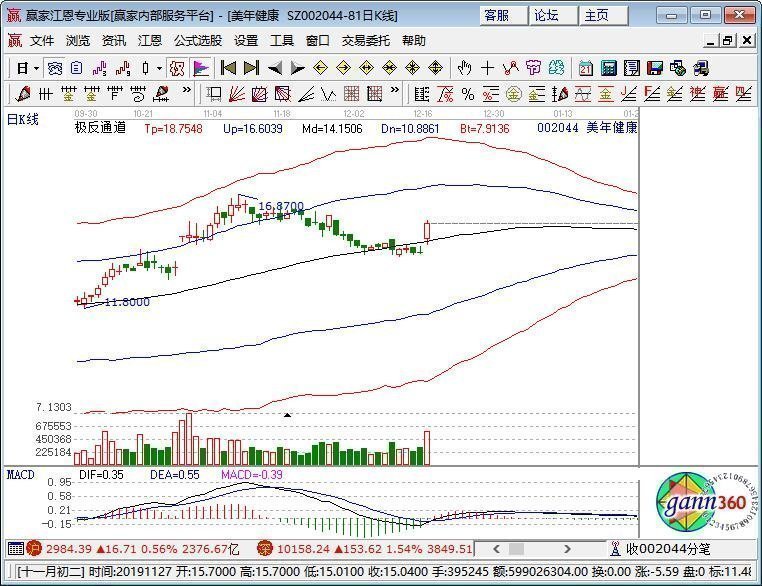The image size is (762, 586).
Task: Select the angle lines drawing tool
Action: pyautogui.click(x=306, y=93)
